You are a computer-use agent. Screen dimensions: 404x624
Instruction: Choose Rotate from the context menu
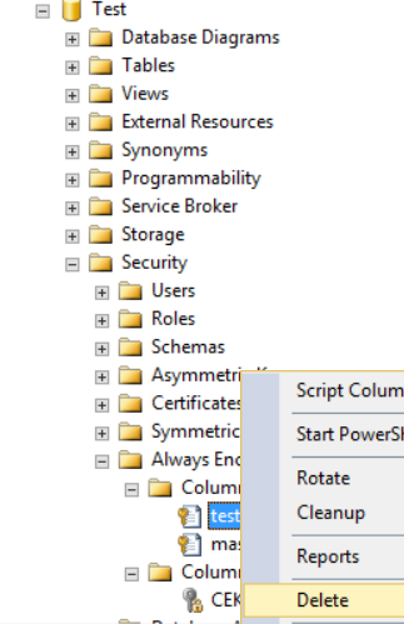[323, 478]
